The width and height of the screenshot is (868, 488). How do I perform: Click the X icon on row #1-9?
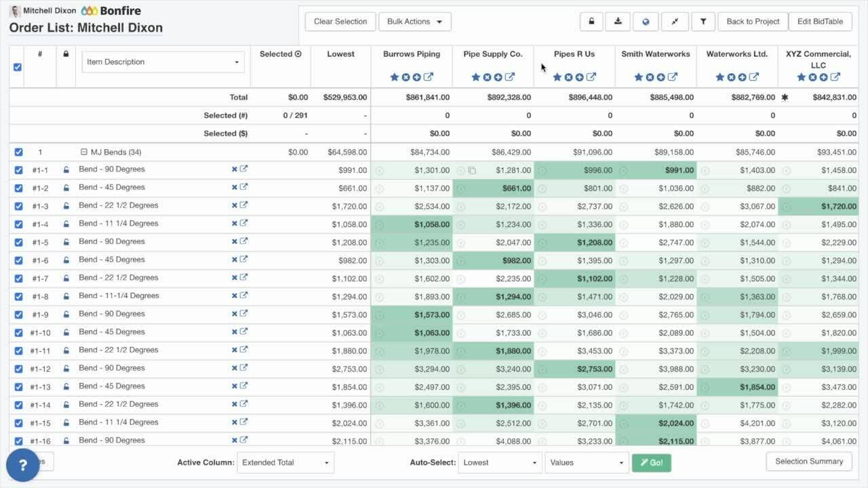pos(235,314)
